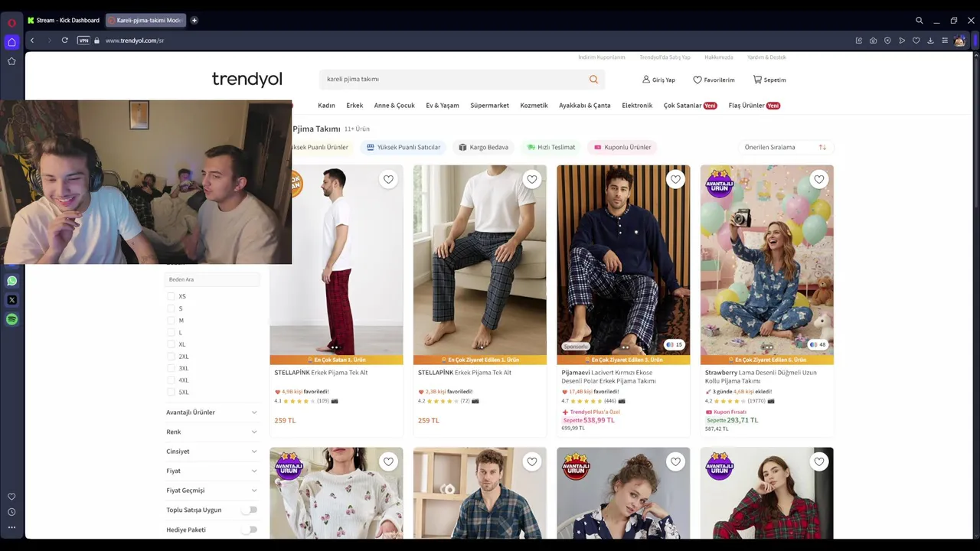
Task: Open the sidebar bookmarks star icon
Action: point(11,61)
